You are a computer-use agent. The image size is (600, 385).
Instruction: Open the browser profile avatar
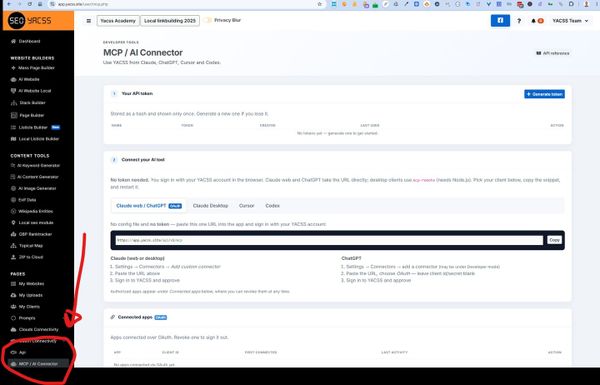[x=586, y=4]
